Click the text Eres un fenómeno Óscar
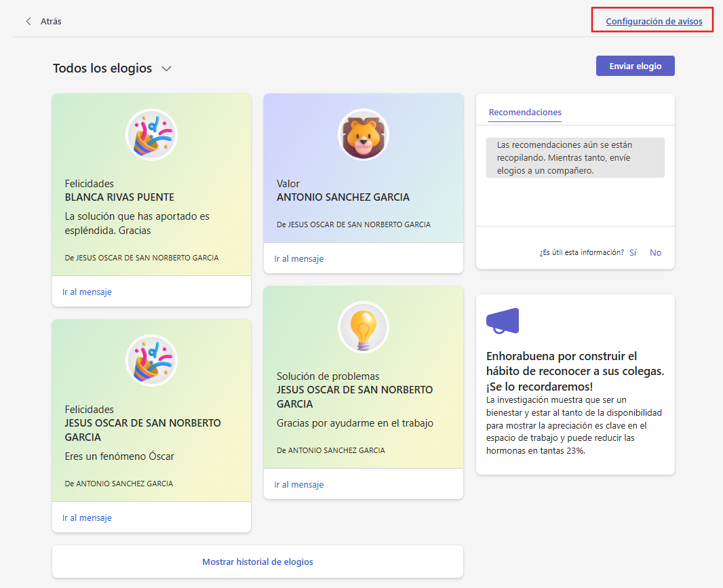This screenshot has width=723, height=588. pos(119,456)
